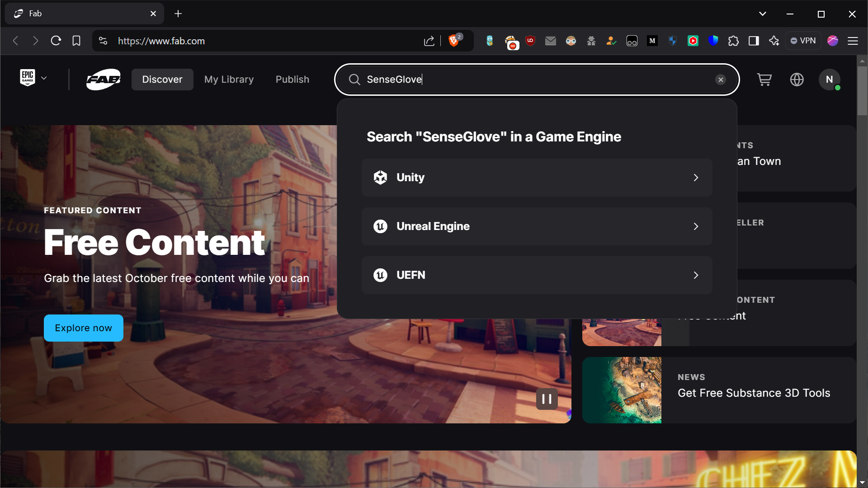Click the Explore now button
Viewport: 868px width, 488px height.
click(x=84, y=328)
